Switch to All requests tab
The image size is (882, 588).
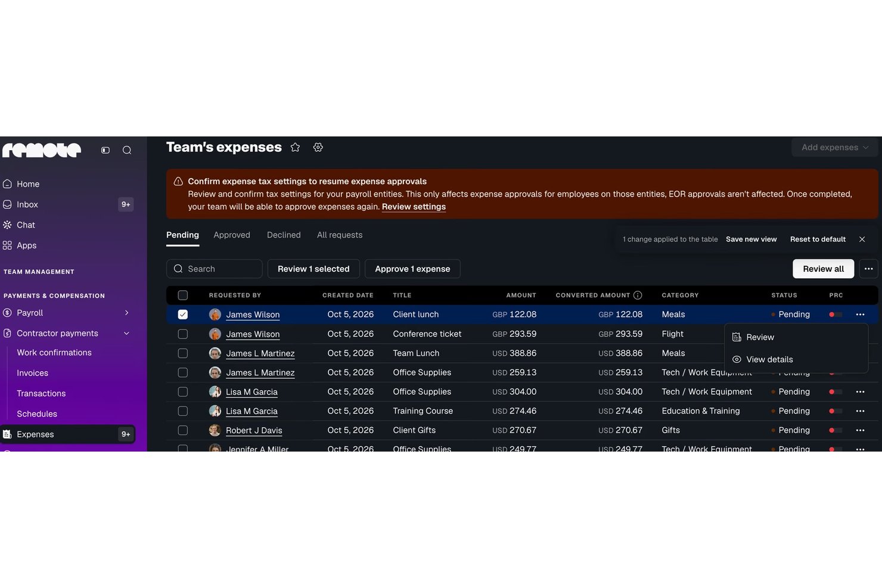coord(340,235)
